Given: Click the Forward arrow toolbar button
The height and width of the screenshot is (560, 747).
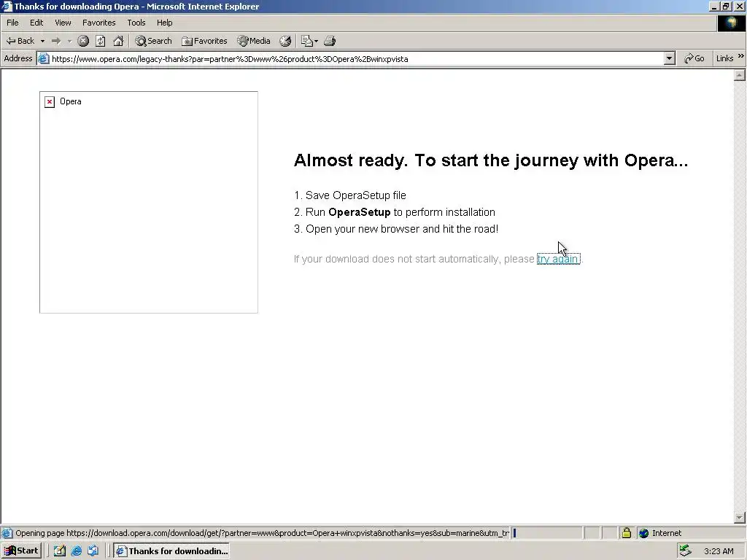Looking at the screenshot, I should point(55,41).
